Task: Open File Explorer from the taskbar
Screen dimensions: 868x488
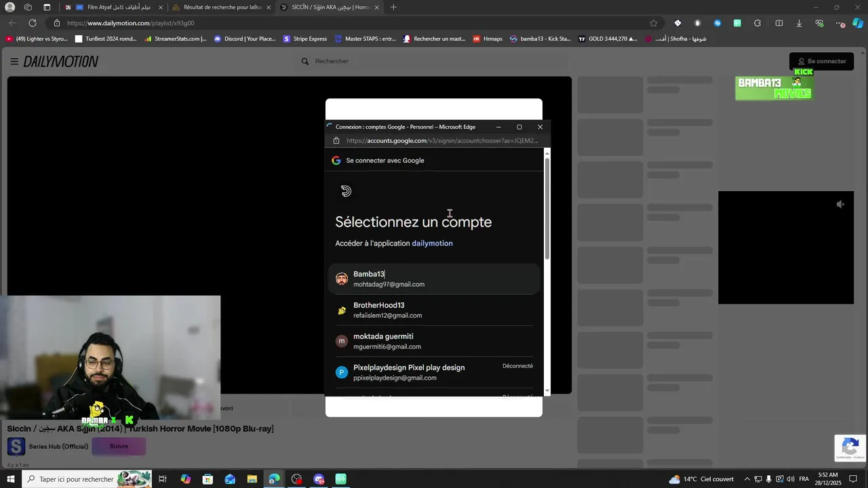Action: coord(252,479)
